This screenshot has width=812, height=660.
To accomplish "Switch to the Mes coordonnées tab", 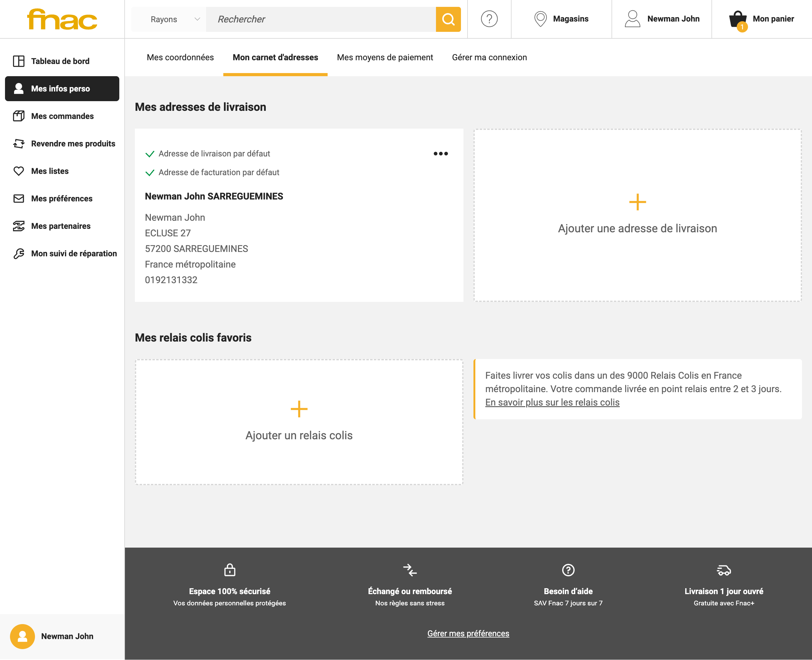I will click(180, 57).
